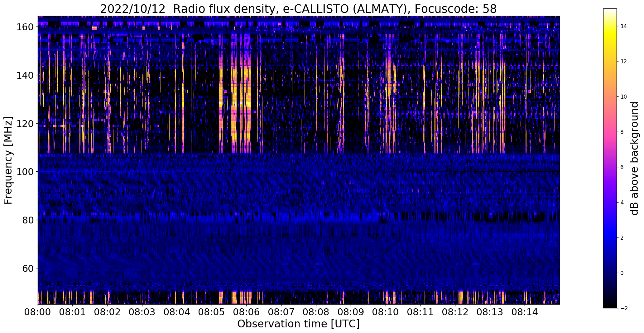Image resolution: width=644 pixels, height=333 pixels.
Task: Click the 08:00 time tick label
Action: (38, 312)
